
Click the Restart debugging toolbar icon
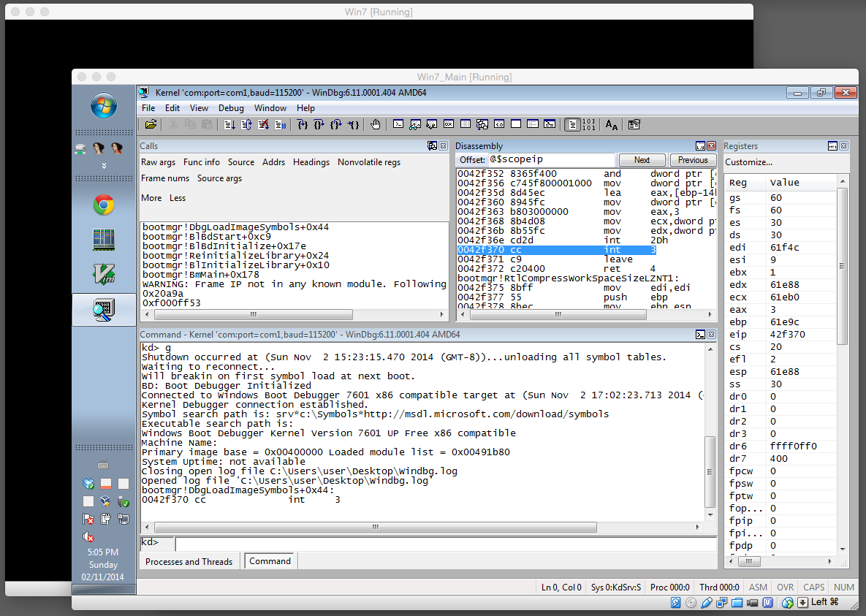pos(246,124)
